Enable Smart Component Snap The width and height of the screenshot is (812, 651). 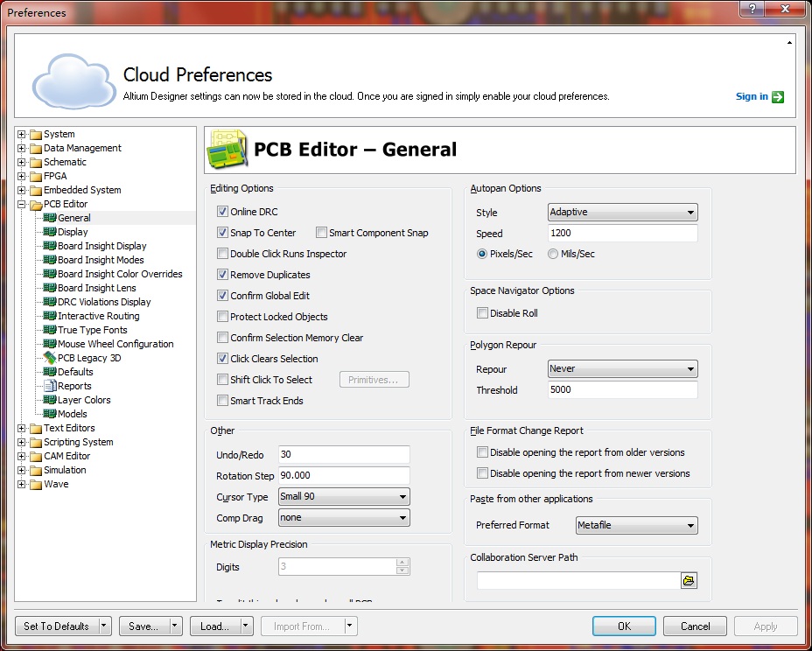322,233
